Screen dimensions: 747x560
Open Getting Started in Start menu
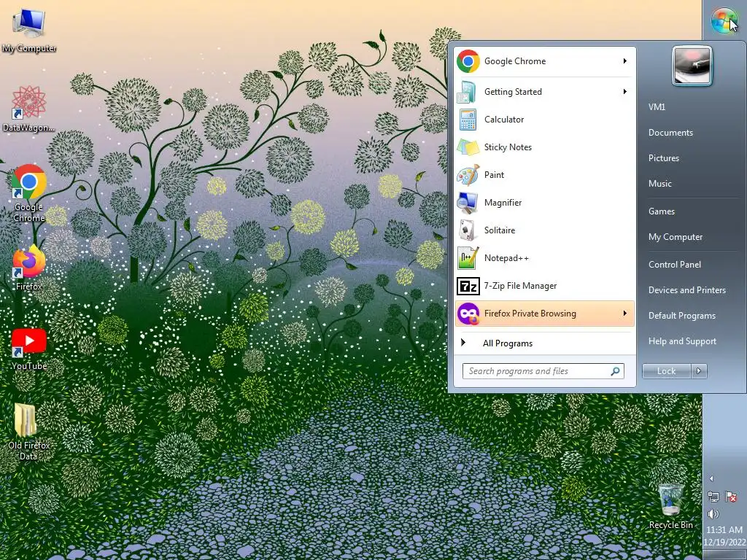[x=544, y=91]
